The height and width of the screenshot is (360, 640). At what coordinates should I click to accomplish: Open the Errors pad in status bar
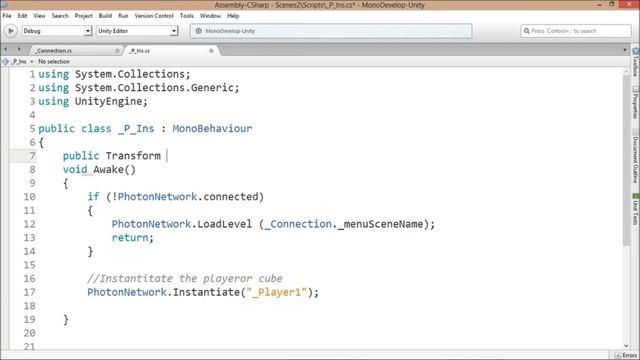[x=626, y=356]
